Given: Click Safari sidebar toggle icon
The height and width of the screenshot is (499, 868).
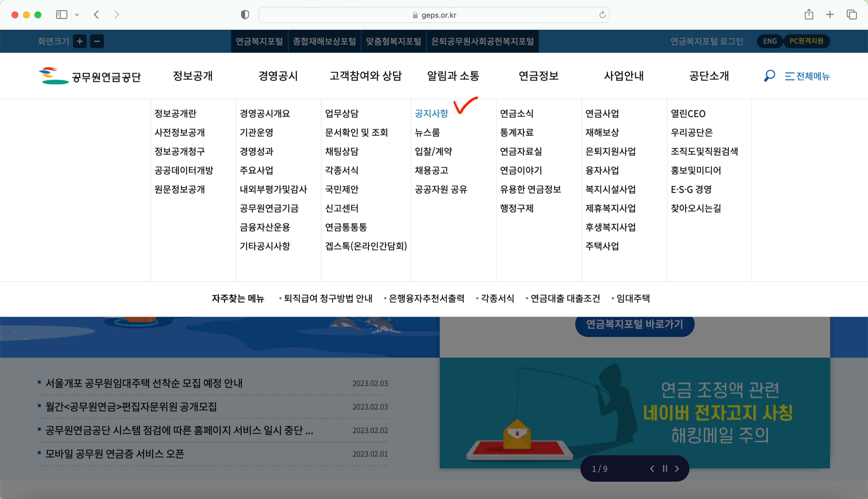Looking at the screenshot, I should (62, 15).
